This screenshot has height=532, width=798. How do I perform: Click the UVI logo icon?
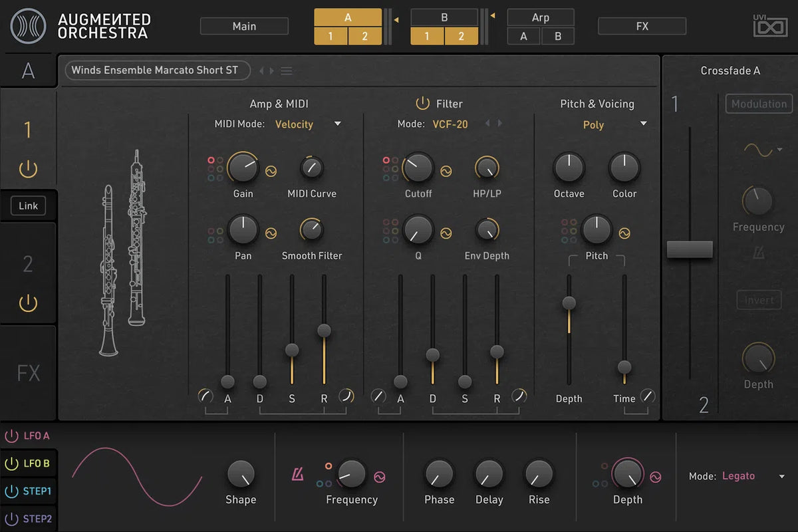769,27
